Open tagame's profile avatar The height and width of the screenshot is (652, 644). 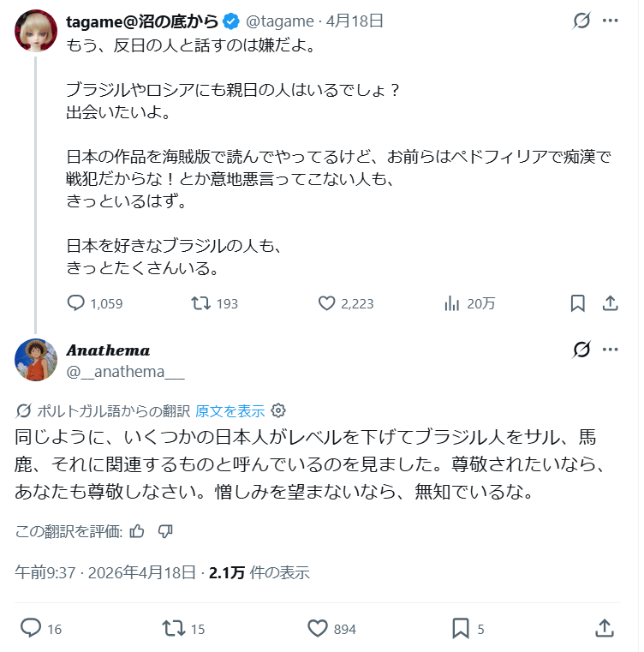tap(36, 32)
